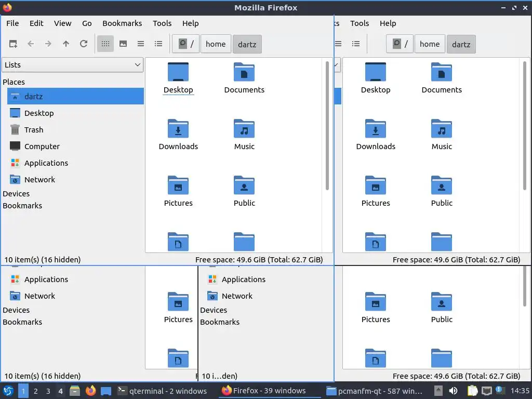Image resolution: width=532 pixels, height=399 pixels.
Task: Select the Music folder in upper-right window
Action: click(442, 135)
